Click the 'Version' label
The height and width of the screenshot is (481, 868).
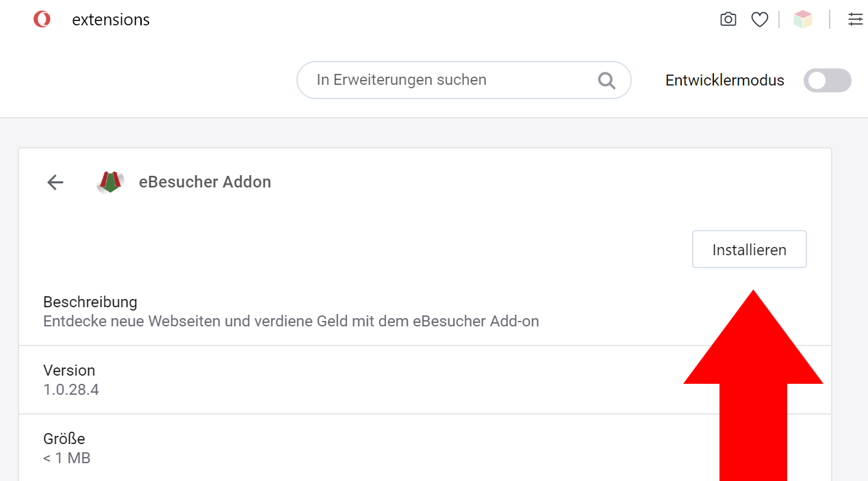pyautogui.click(x=69, y=370)
